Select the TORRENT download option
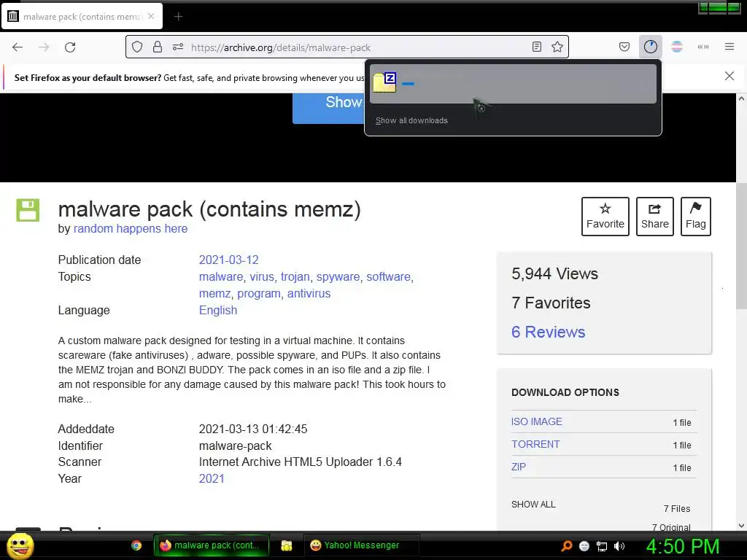The image size is (747, 560). coord(535,444)
